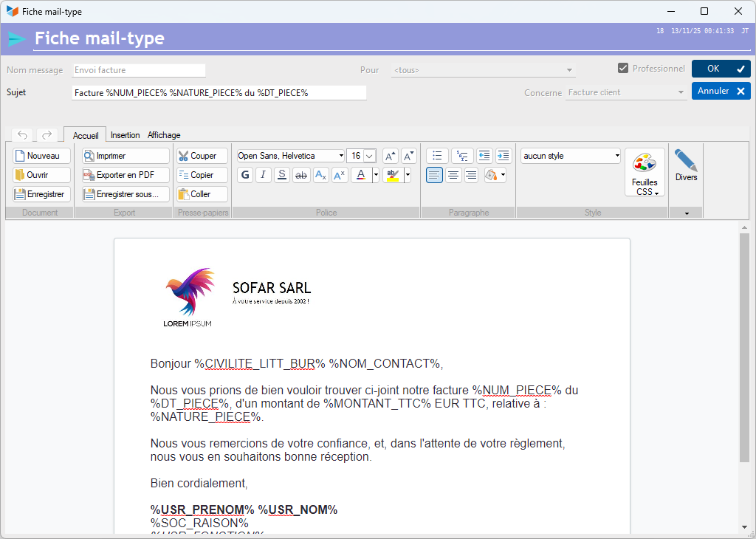756x539 pixels.
Task: Apply superscript formatting
Action: (339, 175)
